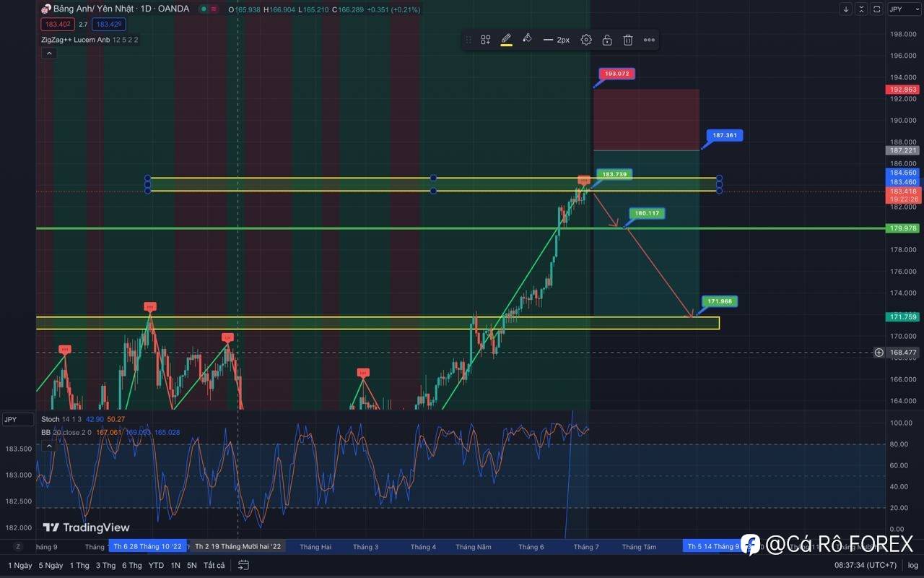Select the YTD time range
This screenshot has height=578, width=924.
(156, 565)
